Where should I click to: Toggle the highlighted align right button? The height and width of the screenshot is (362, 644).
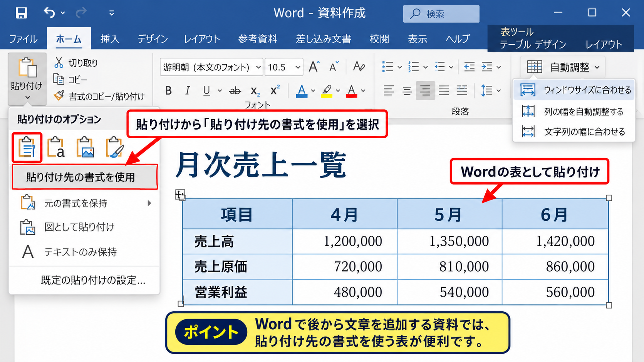(425, 91)
